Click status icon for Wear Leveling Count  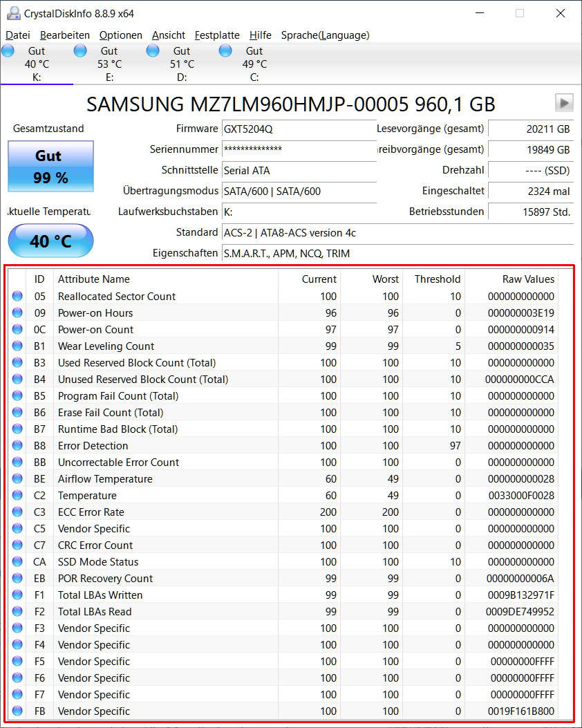point(17,346)
